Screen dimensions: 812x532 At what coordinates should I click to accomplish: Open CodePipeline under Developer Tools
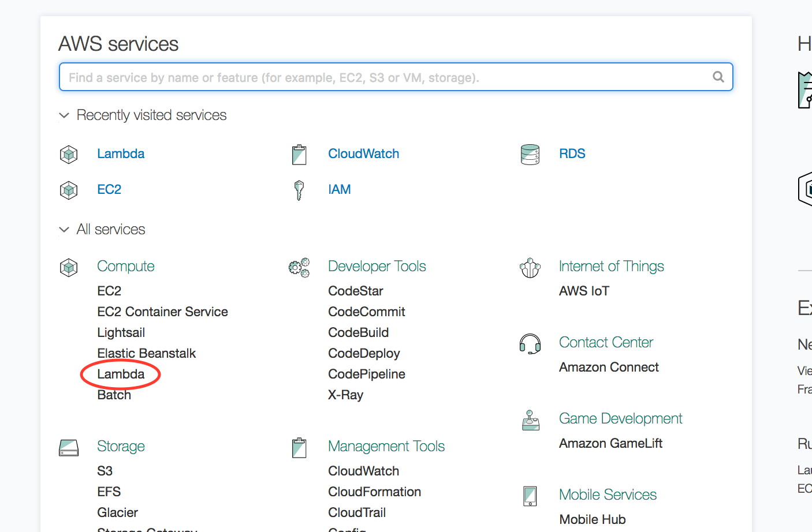366,374
